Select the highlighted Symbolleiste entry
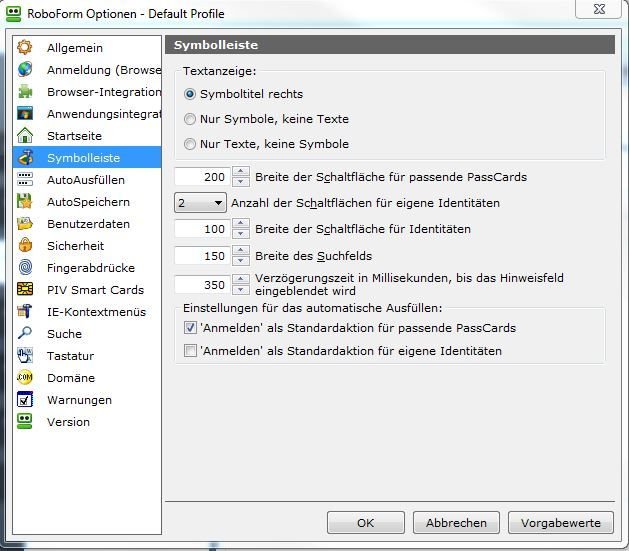This screenshot has height=551, width=629. pyautogui.click(x=87, y=157)
